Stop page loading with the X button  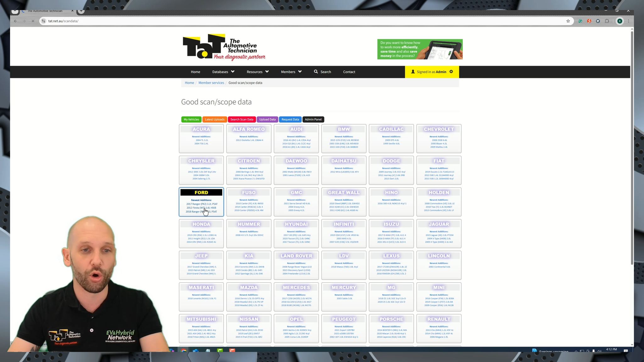[x=33, y=21]
